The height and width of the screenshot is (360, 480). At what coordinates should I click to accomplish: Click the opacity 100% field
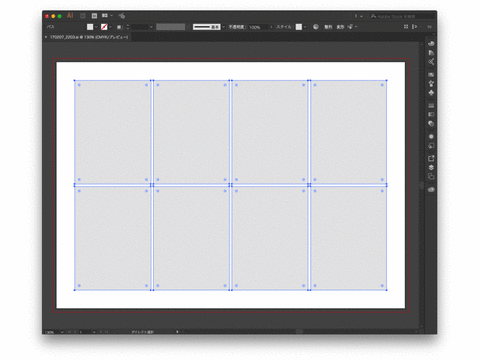[x=258, y=27]
